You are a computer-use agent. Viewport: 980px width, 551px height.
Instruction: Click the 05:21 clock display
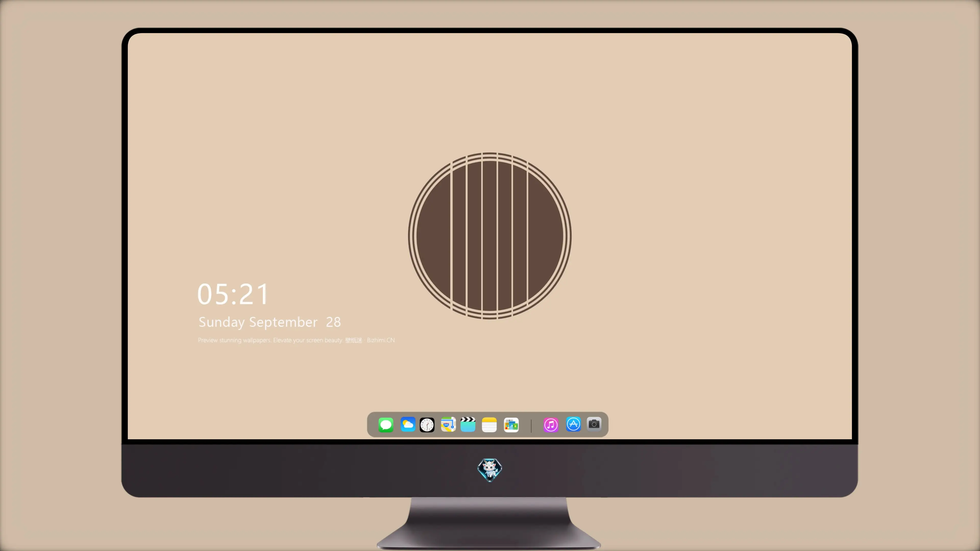(233, 294)
